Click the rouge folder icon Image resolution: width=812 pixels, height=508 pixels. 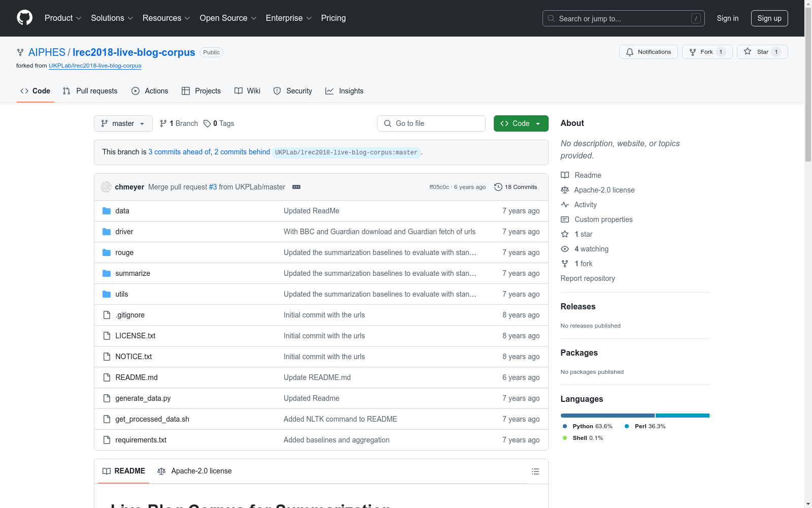pos(107,252)
